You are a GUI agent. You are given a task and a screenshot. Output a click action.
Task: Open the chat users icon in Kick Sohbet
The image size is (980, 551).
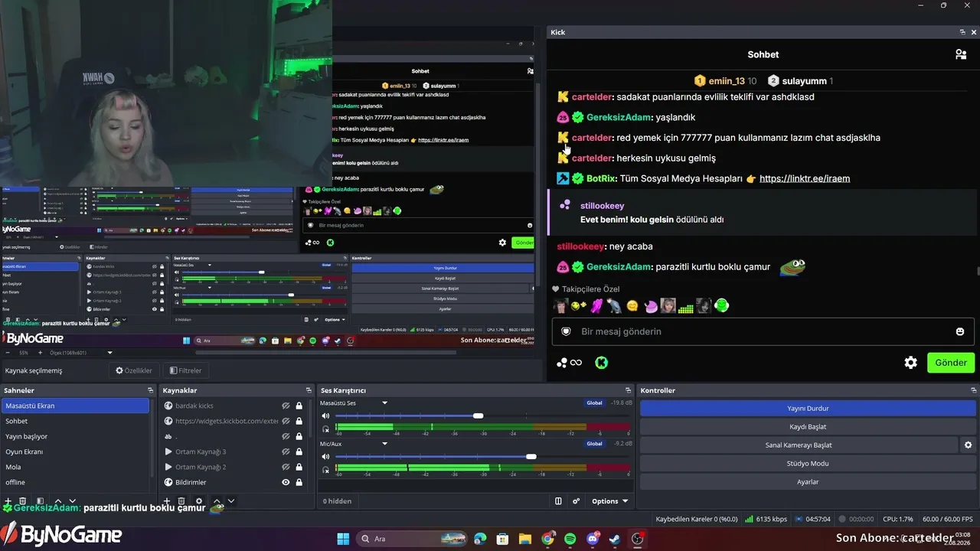coord(960,54)
